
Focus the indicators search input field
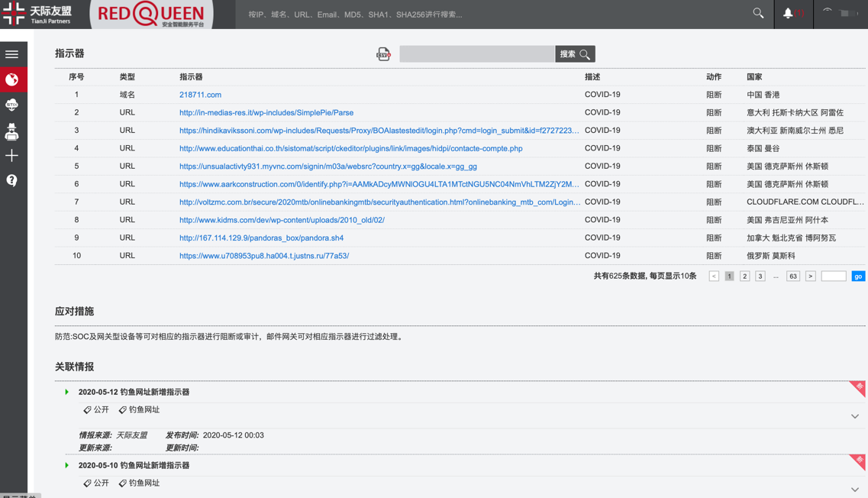pos(476,53)
